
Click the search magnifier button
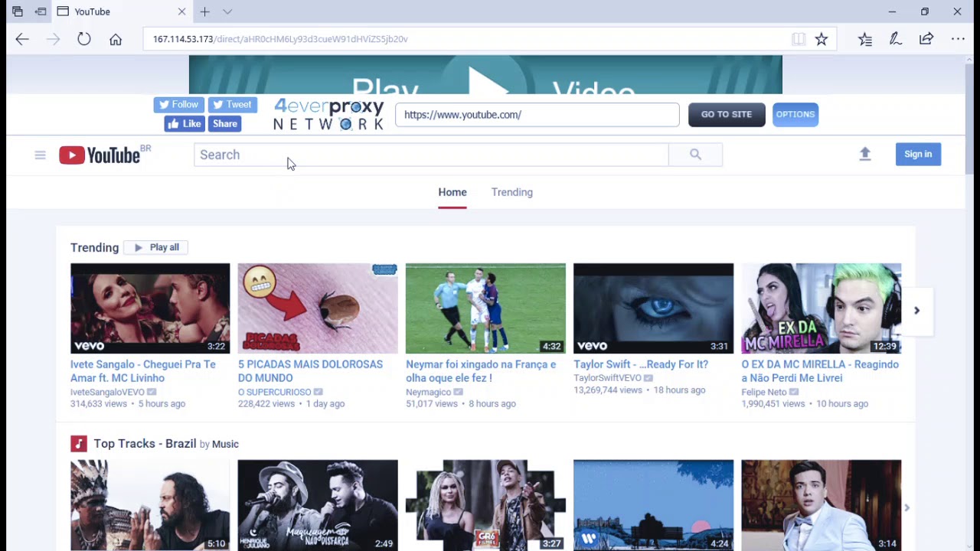[x=695, y=155]
